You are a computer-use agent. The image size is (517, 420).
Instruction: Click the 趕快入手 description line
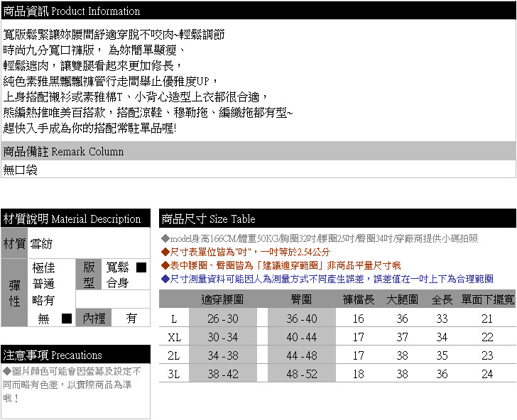coord(89,128)
